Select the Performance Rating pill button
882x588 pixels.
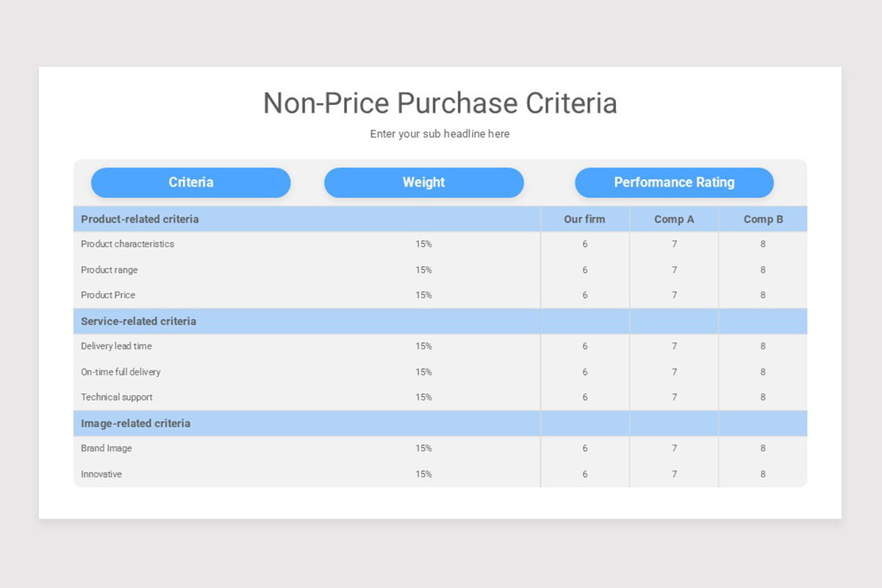[x=674, y=182]
